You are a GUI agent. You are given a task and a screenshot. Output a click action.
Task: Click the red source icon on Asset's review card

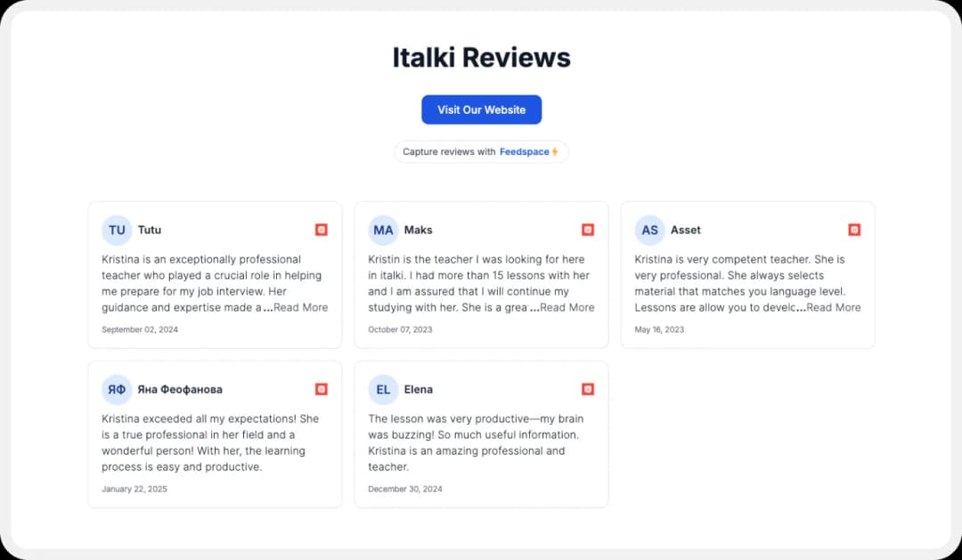click(x=854, y=229)
